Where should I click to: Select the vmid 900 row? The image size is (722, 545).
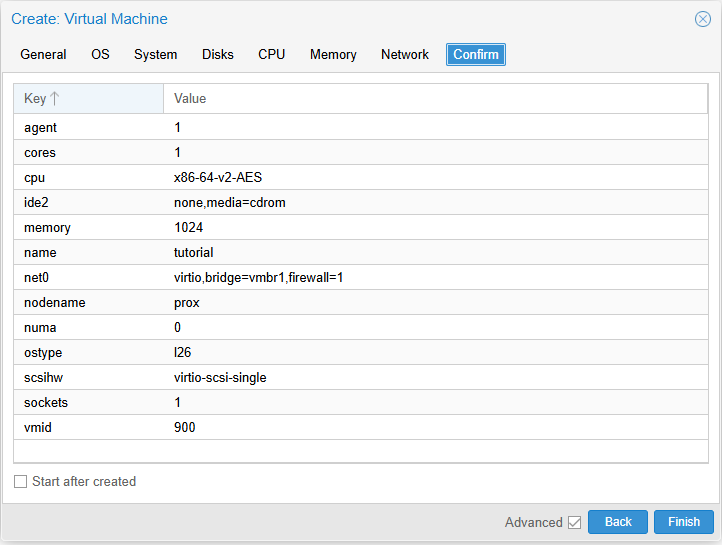tap(360, 427)
